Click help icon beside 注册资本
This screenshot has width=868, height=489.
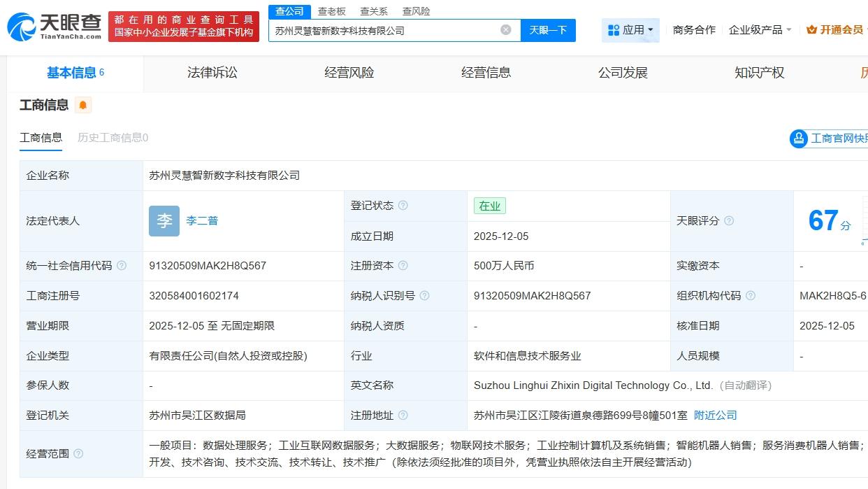coord(403,266)
